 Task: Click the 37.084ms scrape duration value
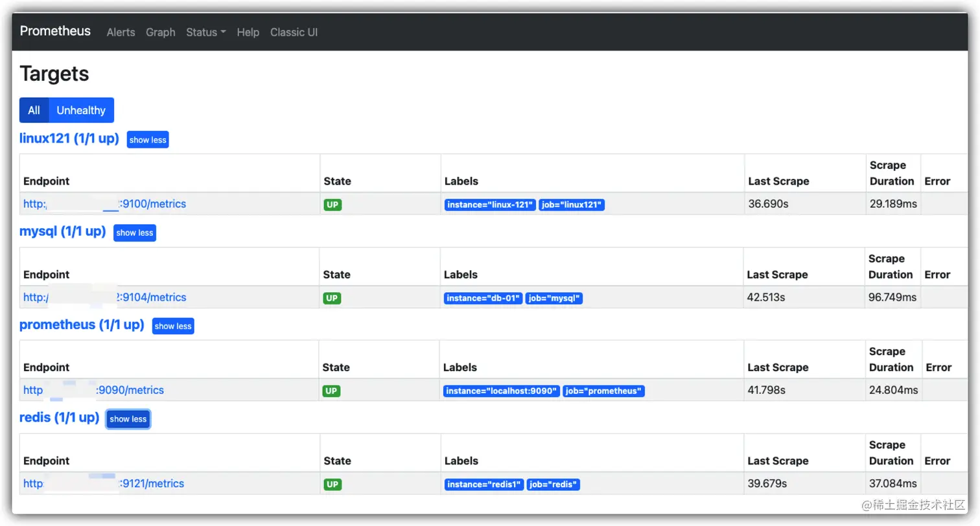click(x=893, y=484)
